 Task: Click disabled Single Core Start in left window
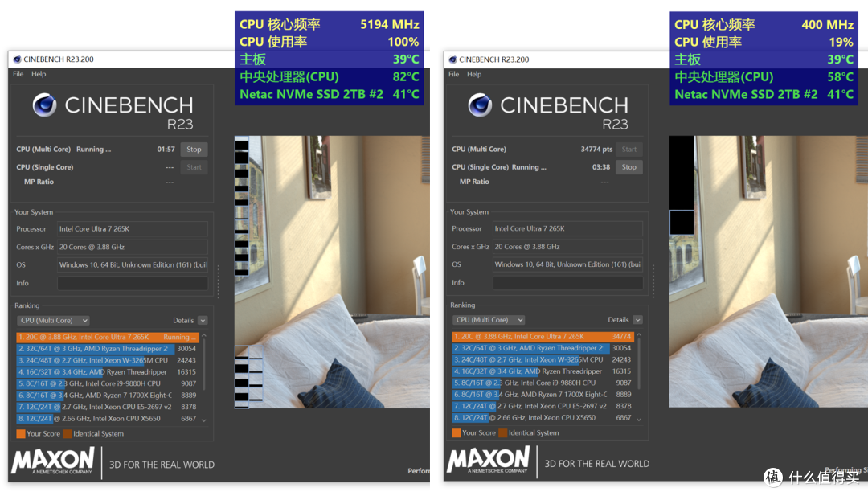coord(194,167)
